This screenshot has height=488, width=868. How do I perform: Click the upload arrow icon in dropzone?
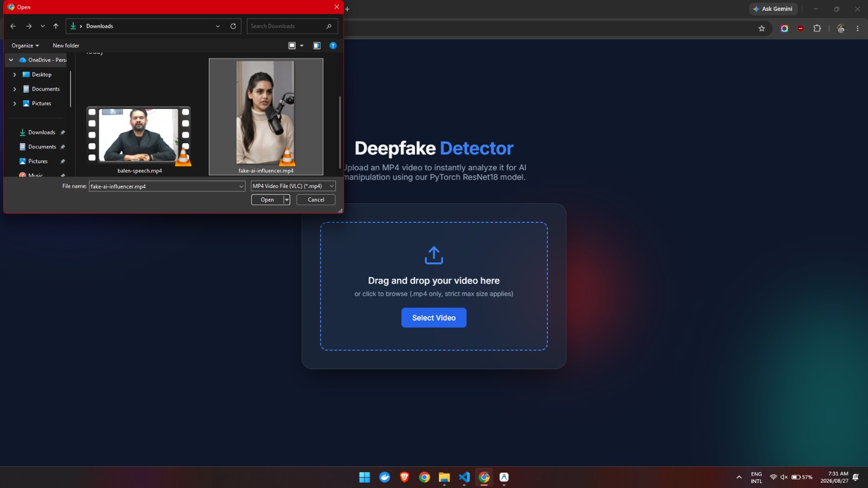point(434,255)
